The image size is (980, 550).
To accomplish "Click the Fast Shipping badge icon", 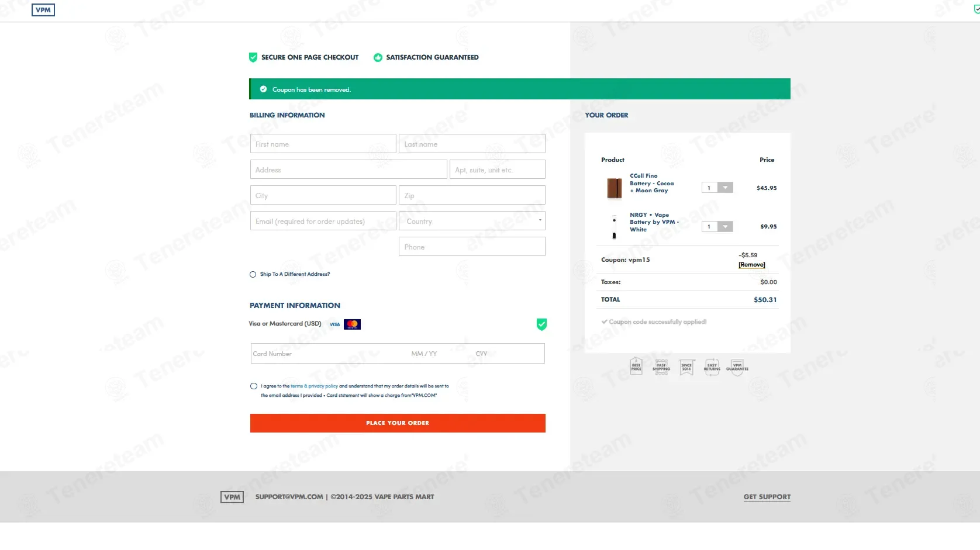I will tap(661, 366).
